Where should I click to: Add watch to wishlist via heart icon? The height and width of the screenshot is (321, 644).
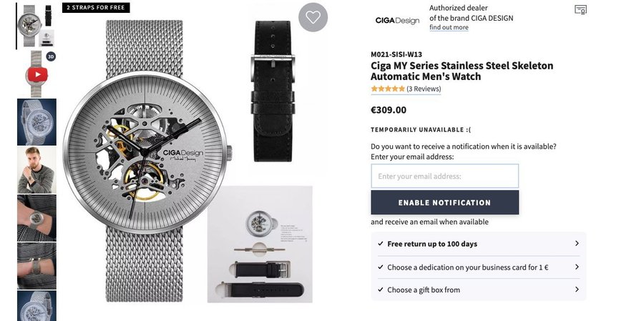pos(313,17)
